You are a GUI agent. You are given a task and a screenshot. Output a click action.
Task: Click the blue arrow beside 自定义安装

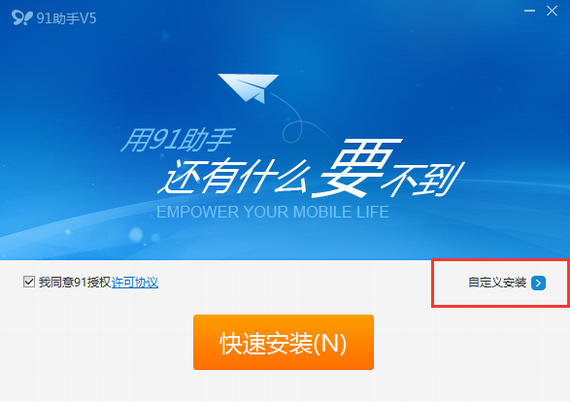538,283
